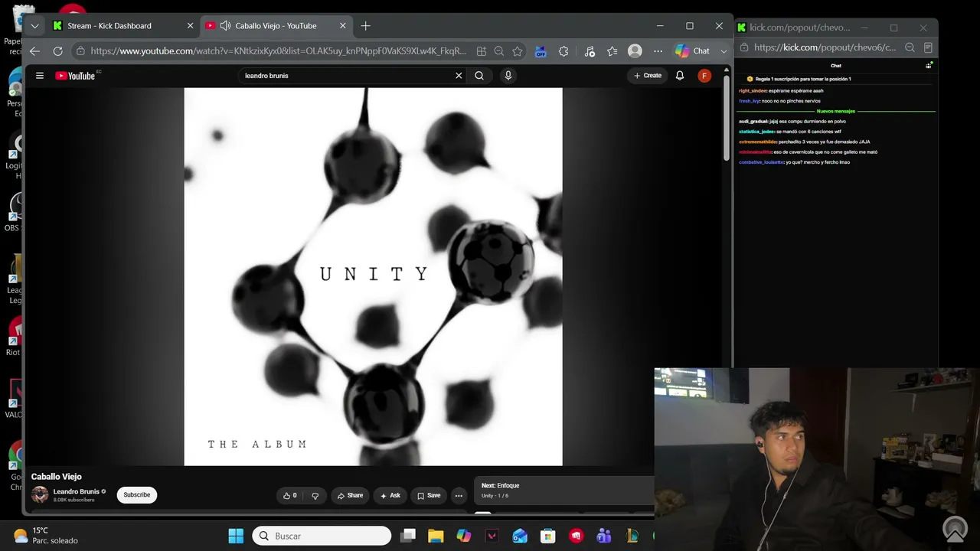Add page to favorites star icon

coord(518,51)
